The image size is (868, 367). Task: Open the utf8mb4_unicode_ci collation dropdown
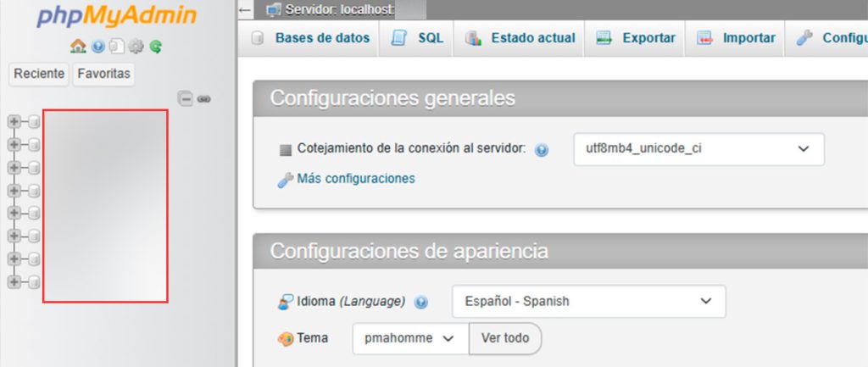[698, 149]
